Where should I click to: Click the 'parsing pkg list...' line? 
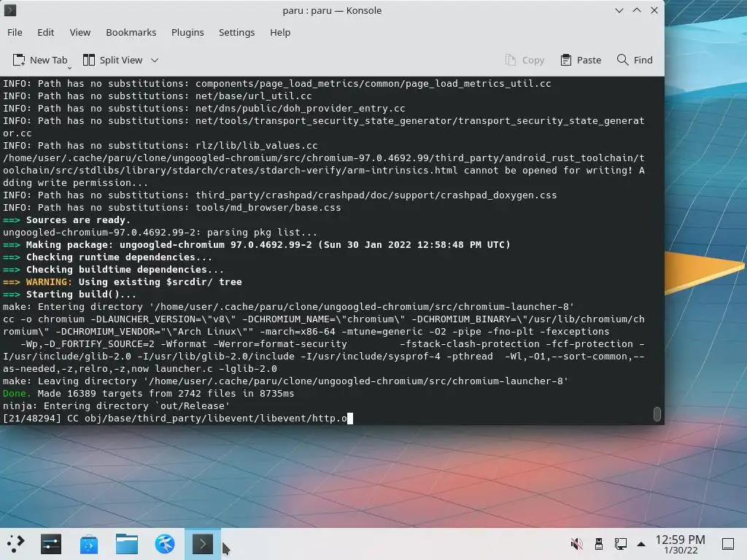tap(160, 233)
